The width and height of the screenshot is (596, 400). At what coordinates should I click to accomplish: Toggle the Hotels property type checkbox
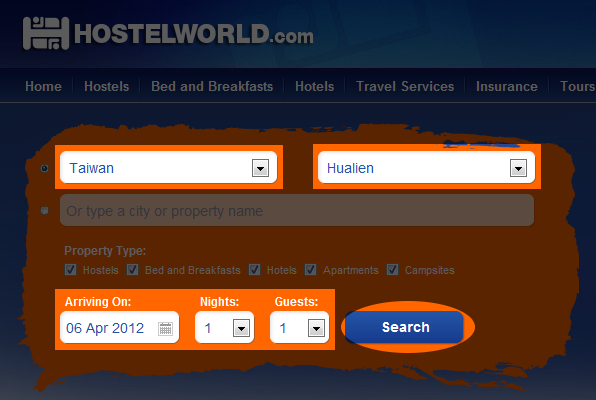coord(254,270)
